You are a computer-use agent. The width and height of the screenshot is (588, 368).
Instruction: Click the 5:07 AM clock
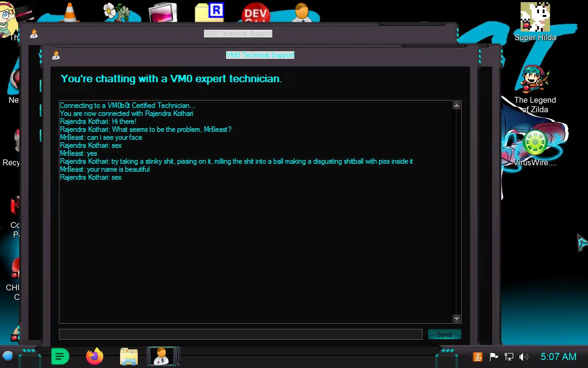click(558, 357)
